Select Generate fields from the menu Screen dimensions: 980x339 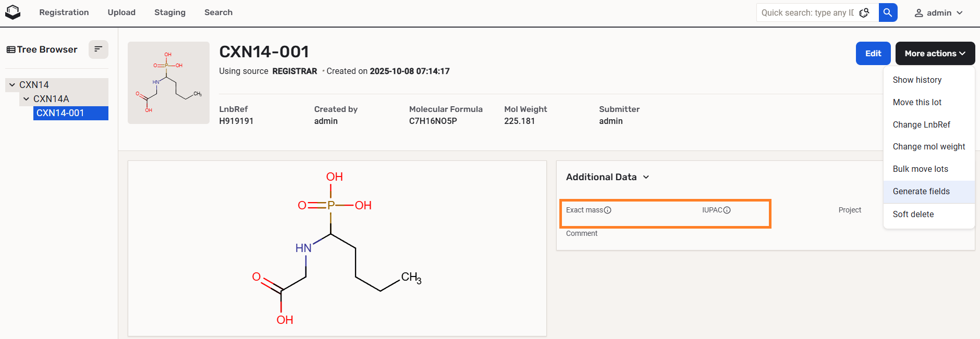coord(921,192)
